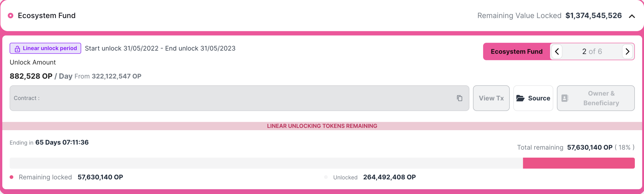The height and width of the screenshot is (194, 644).
Task: Click the Ecosystem Fund header title
Action: pyautogui.click(x=47, y=16)
